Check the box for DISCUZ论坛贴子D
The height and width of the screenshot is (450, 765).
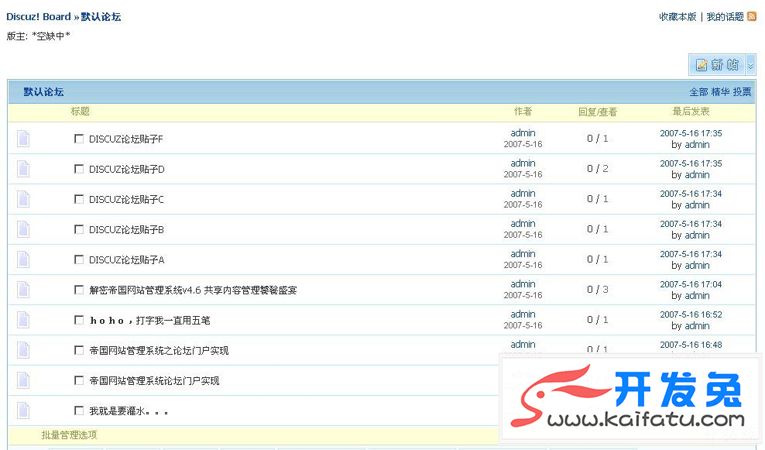click(79, 169)
